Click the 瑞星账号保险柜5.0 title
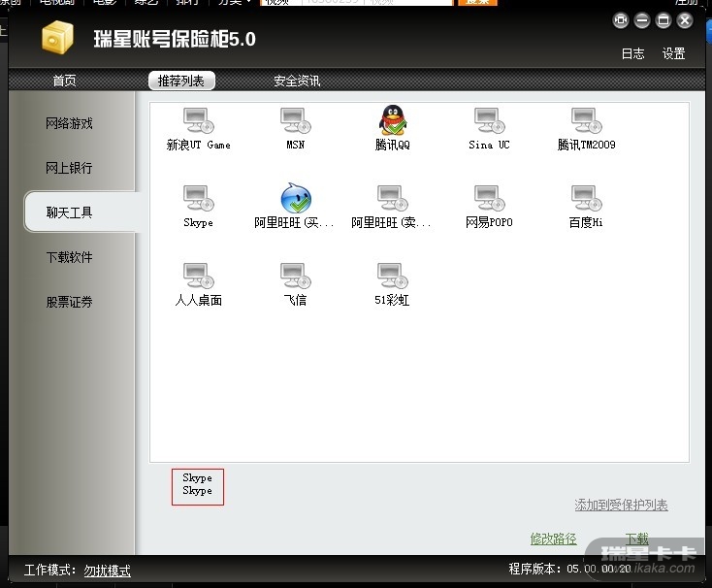The image size is (712, 588). [x=175, y=39]
